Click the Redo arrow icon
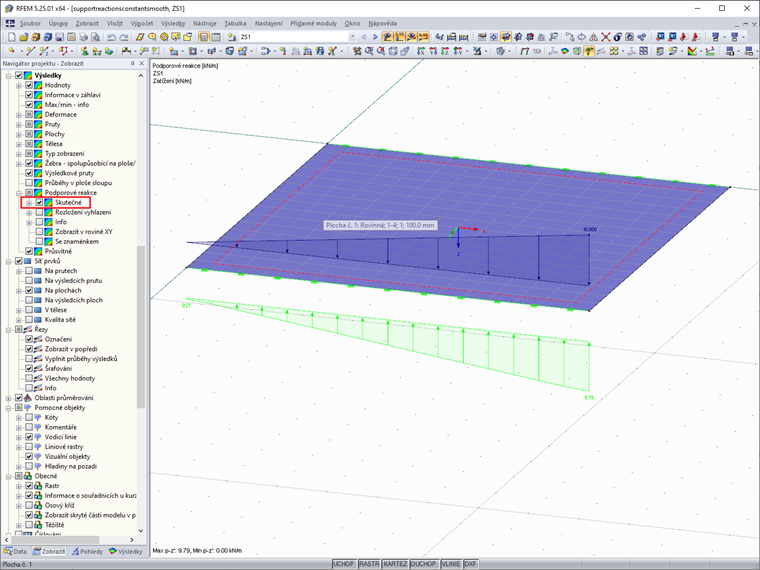Image resolution: width=760 pixels, height=570 pixels. pos(124,37)
